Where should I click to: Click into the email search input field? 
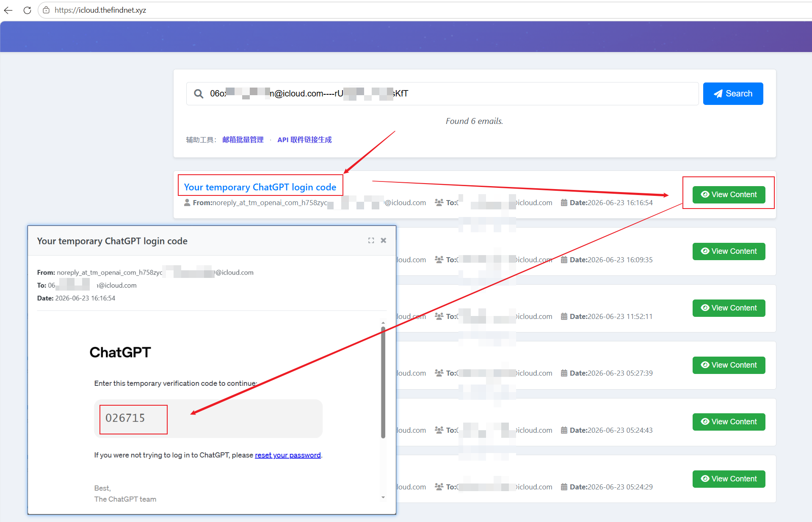(442, 93)
